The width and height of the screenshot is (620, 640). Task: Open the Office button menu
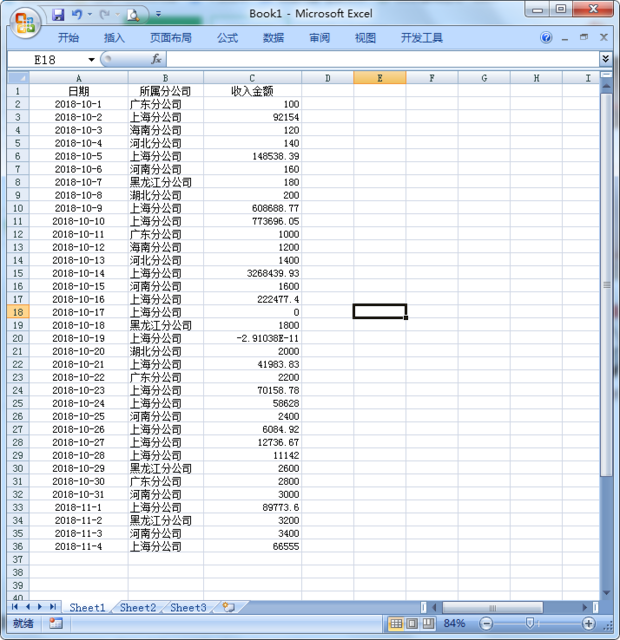[x=25, y=23]
